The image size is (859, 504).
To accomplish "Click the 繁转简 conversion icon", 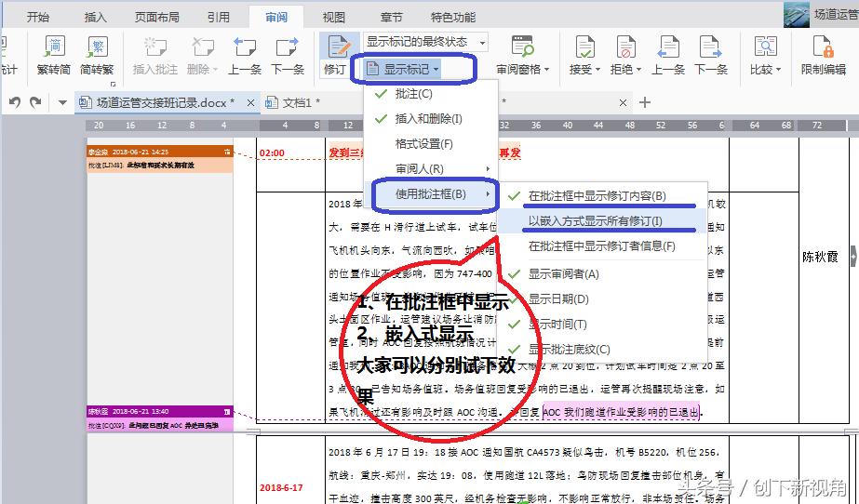I will 54,48.
